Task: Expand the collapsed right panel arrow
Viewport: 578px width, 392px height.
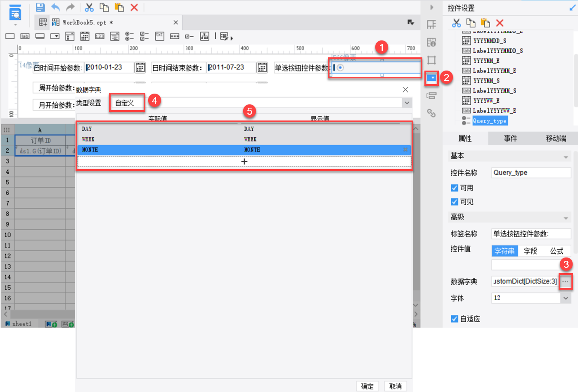Action: pyautogui.click(x=431, y=7)
